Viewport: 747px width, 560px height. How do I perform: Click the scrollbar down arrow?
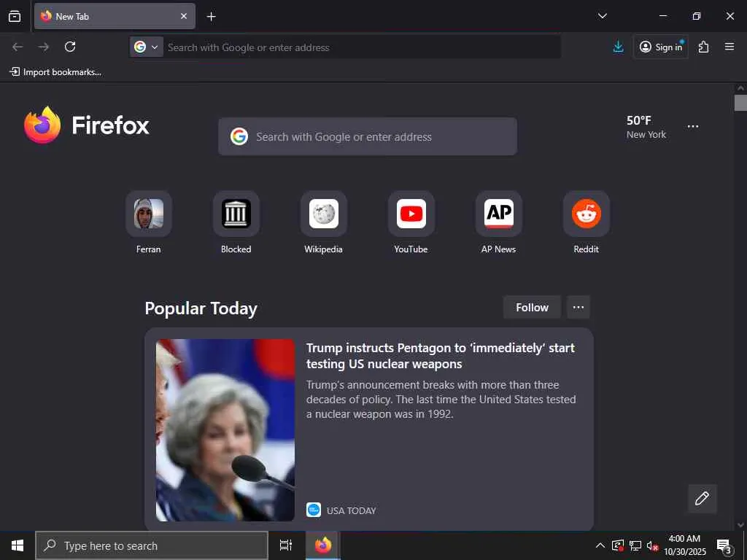[740, 525]
